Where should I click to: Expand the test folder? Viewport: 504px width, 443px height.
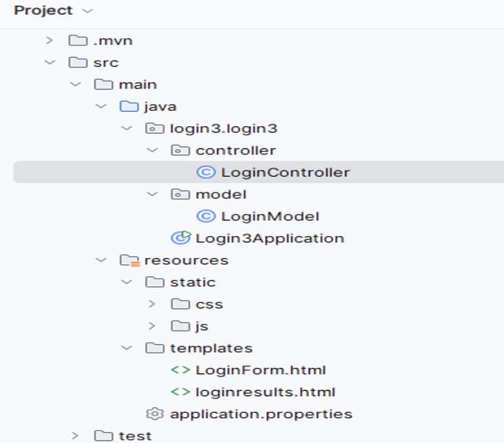coord(75,436)
